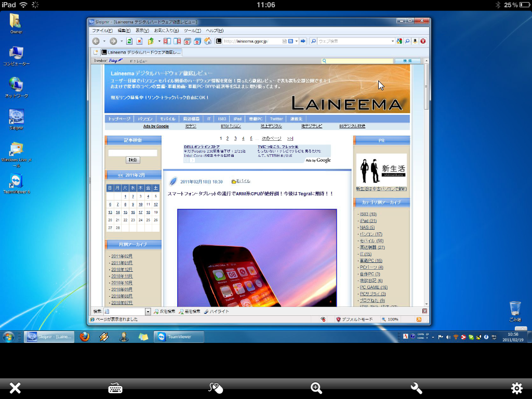Open the Sleipnir desktop shortcut
The height and width of the screenshot is (399, 532).
16,119
